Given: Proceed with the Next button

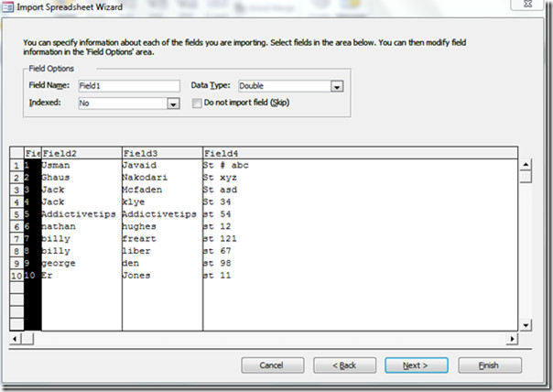Looking at the screenshot, I should tap(417, 365).
